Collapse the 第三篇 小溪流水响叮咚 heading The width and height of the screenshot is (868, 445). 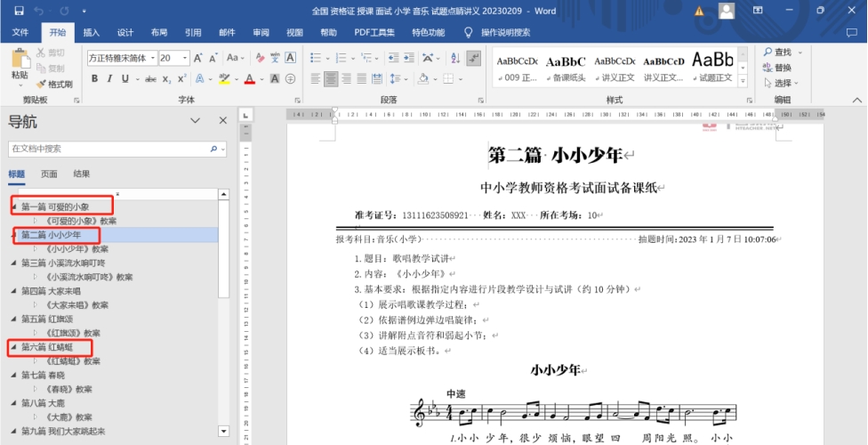pos(13,263)
